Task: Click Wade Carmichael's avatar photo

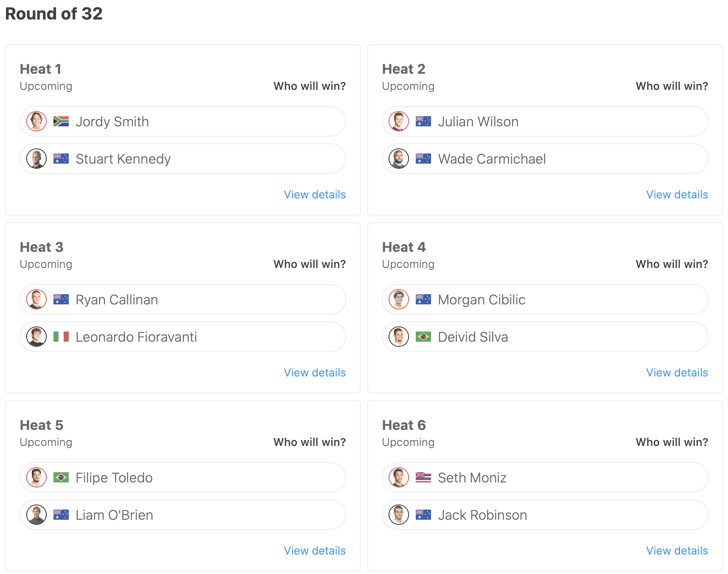Action: 399,159
